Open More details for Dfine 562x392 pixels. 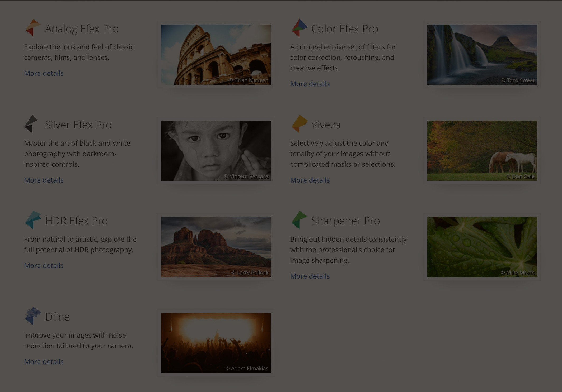pyautogui.click(x=44, y=361)
